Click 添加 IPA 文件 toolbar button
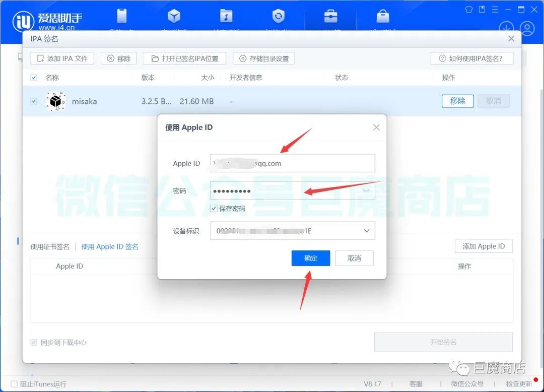The width and height of the screenshot is (544, 392). pyautogui.click(x=62, y=58)
